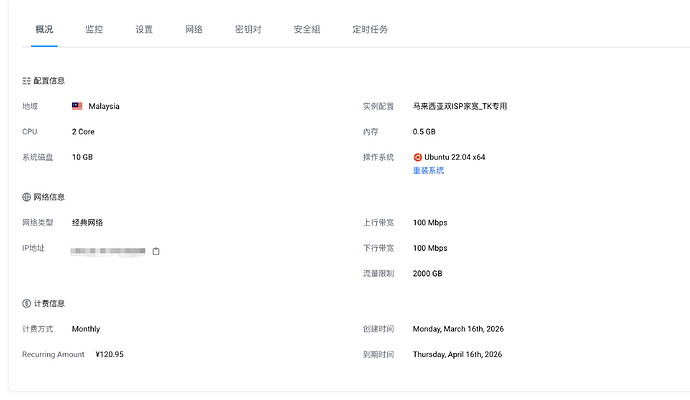Open the 定时任务 tab

370,29
